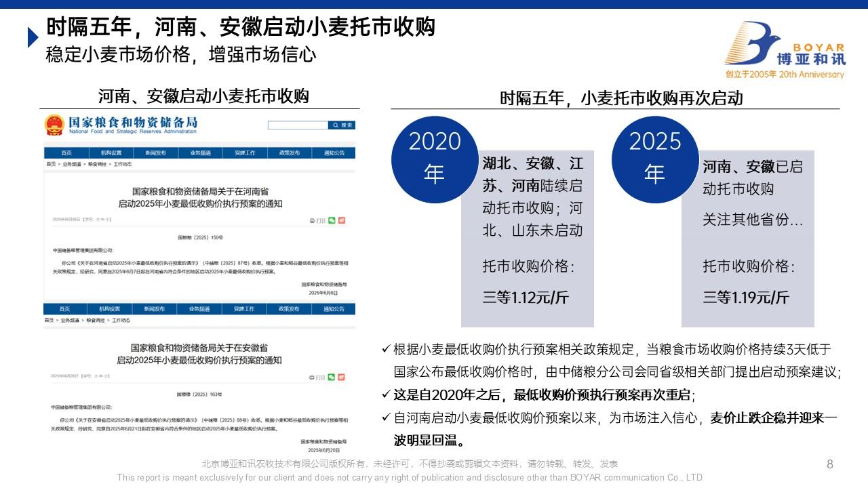This screenshot has width=868, height=488.
Task: Click the 搜索 magnifier search button
Action: (342, 125)
